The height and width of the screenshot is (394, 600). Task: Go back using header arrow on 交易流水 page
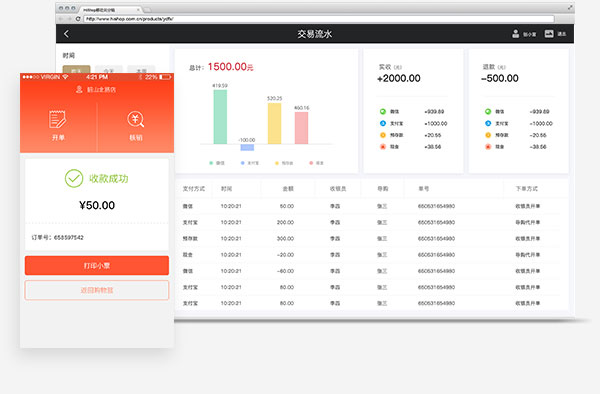[x=67, y=34]
